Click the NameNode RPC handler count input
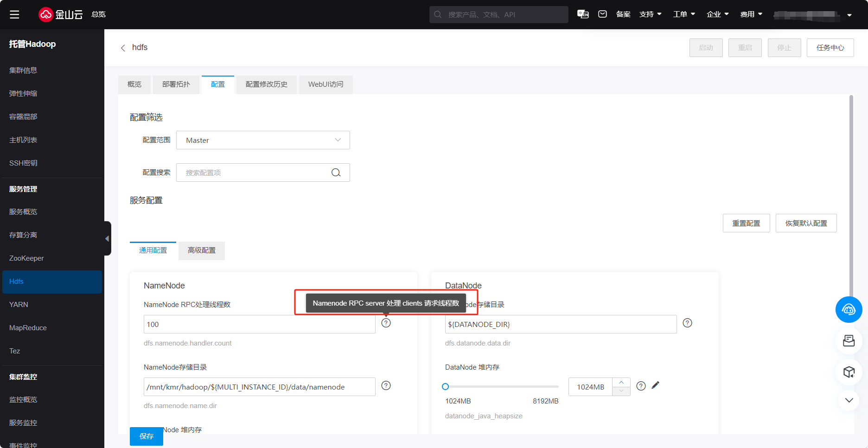The height and width of the screenshot is (448, 868). click(259, 324)
